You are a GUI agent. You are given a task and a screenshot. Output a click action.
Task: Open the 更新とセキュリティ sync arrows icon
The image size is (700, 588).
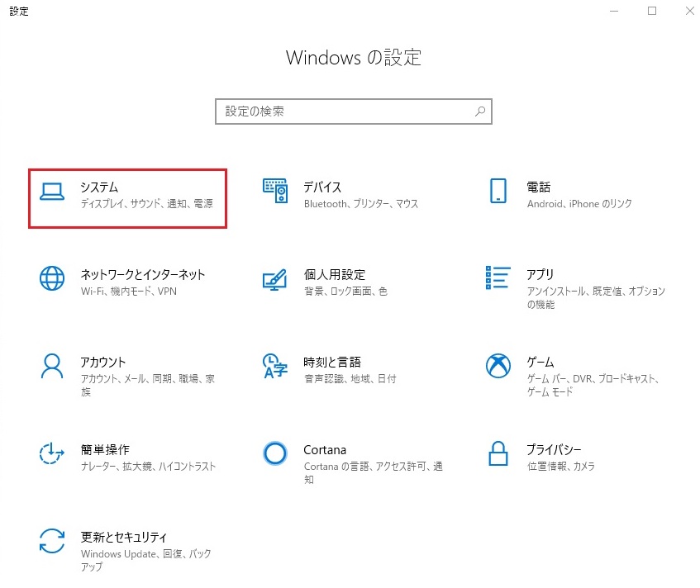(52, 541)
